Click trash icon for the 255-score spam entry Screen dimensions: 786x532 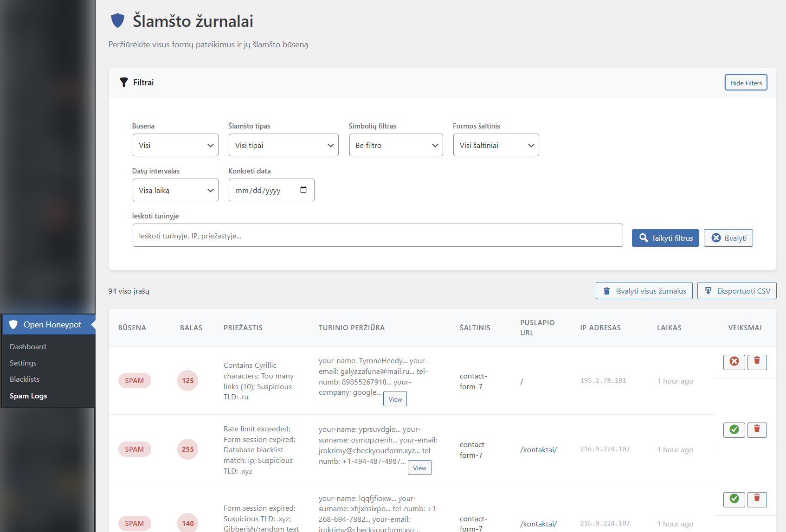coord(757,430)
